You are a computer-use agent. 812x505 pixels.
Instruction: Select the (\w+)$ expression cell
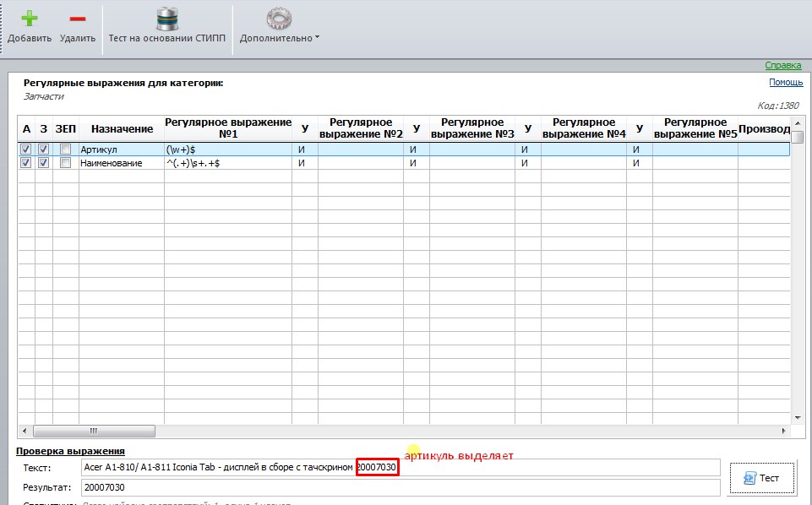pyautogui.click(x=228, y=149)
